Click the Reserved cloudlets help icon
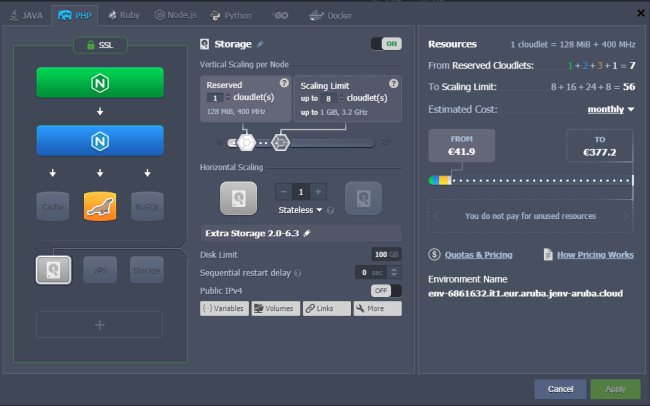 (x=283, y=83)
